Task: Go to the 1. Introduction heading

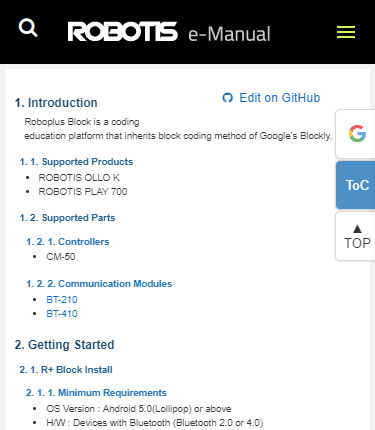Action: pos(56,103)
